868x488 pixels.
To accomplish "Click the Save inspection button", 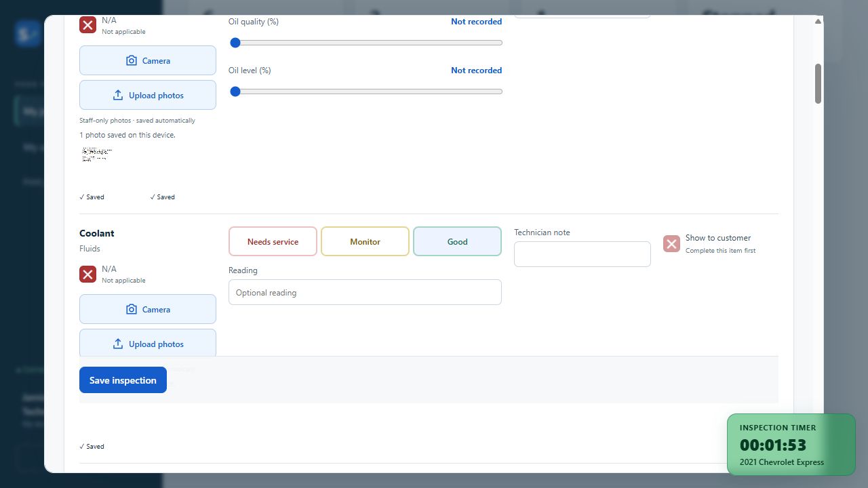I will pos(123,380).
